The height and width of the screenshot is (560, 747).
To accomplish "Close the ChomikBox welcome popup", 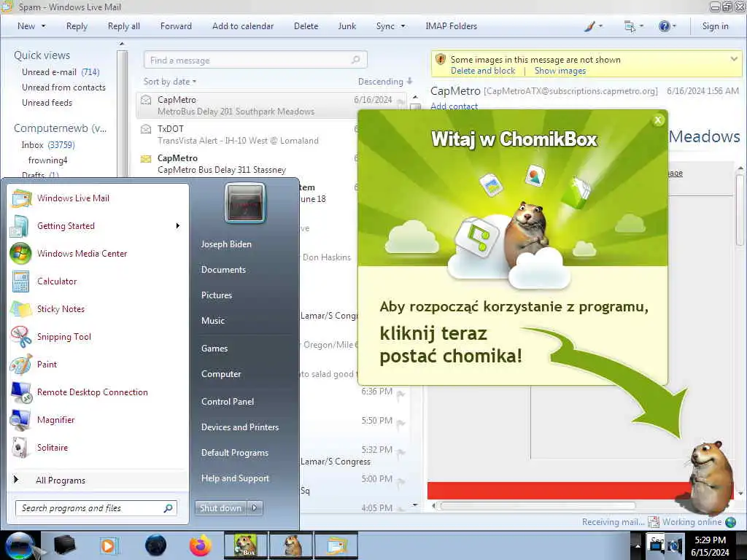I will 658,120.
